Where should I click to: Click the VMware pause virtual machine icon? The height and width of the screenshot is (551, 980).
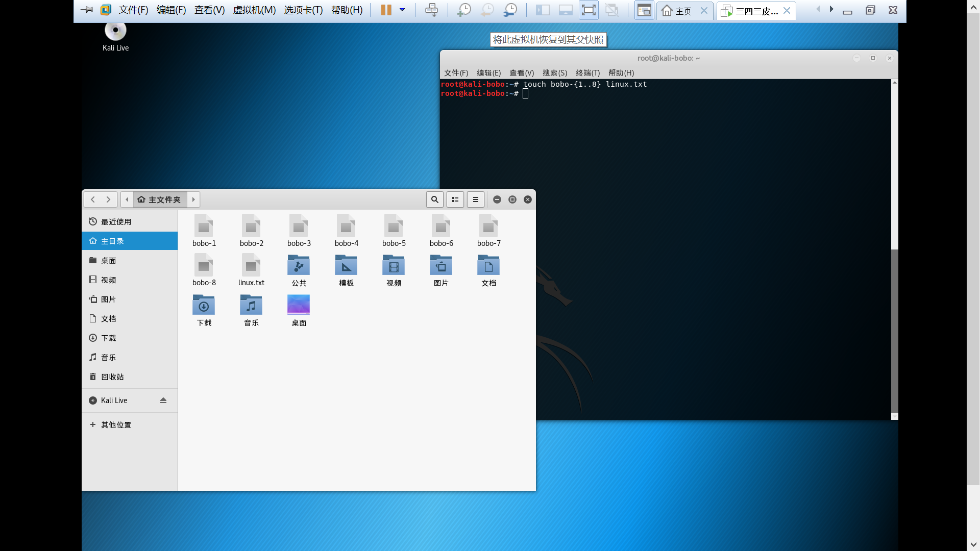coord(386,10)
